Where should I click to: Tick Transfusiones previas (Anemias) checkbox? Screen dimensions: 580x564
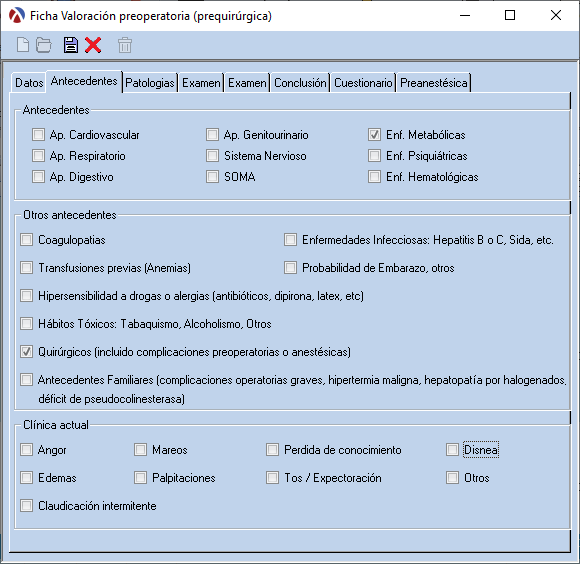27,268
